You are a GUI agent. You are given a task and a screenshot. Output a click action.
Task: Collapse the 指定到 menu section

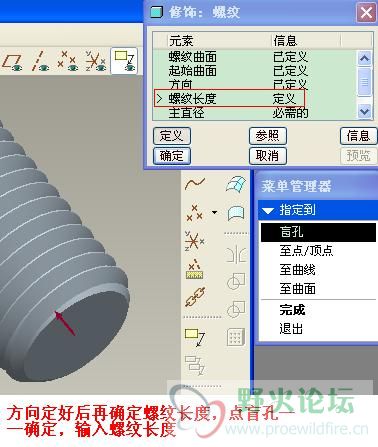[268, 211]
